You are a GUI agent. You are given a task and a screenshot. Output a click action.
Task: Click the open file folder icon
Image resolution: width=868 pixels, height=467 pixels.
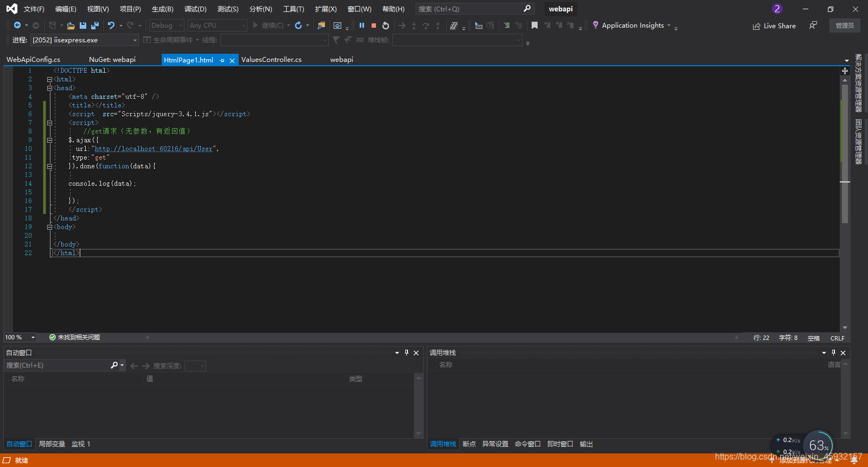pyautogui.click(x=71, y=26)
